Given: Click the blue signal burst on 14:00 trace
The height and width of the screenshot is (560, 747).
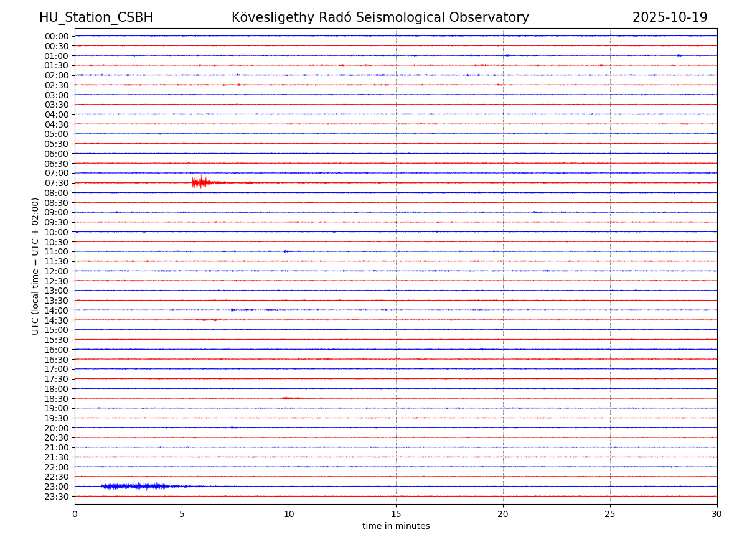Looking at the screenshot, I should [234, 310].
